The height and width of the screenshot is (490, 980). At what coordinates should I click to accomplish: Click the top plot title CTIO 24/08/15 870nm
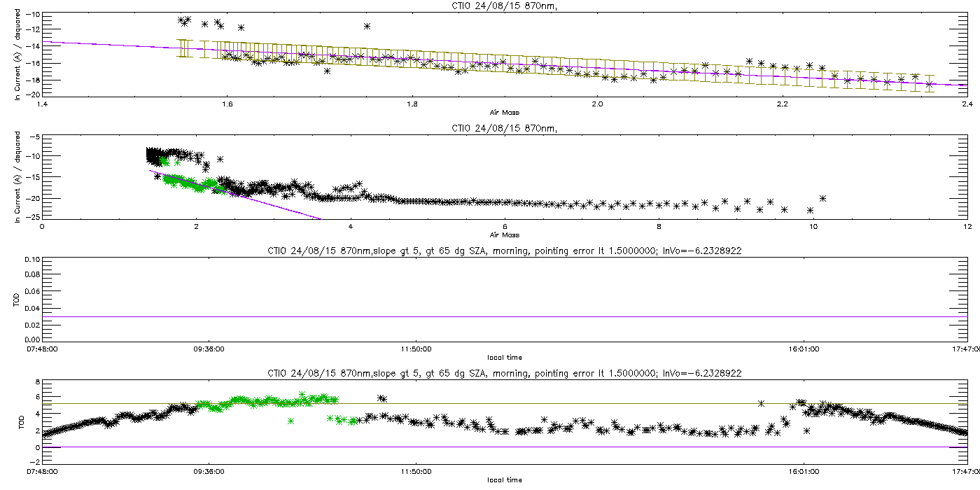tap(504, 6)
